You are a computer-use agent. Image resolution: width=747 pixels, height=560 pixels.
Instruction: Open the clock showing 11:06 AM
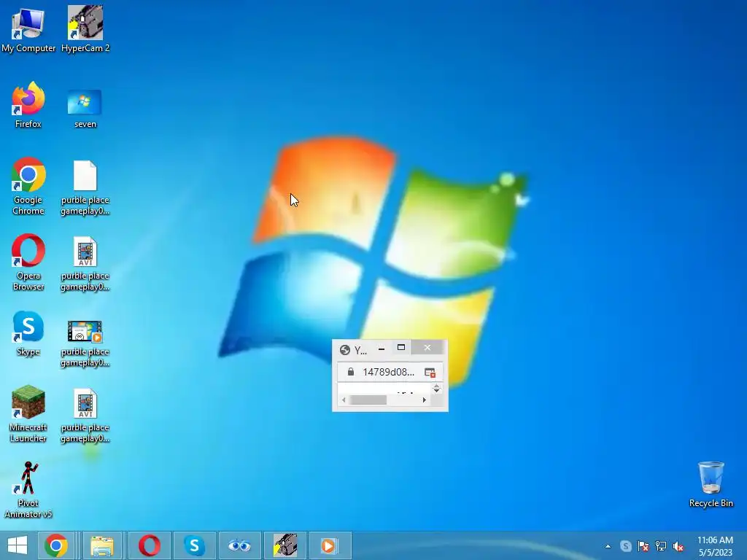(715, 546)
